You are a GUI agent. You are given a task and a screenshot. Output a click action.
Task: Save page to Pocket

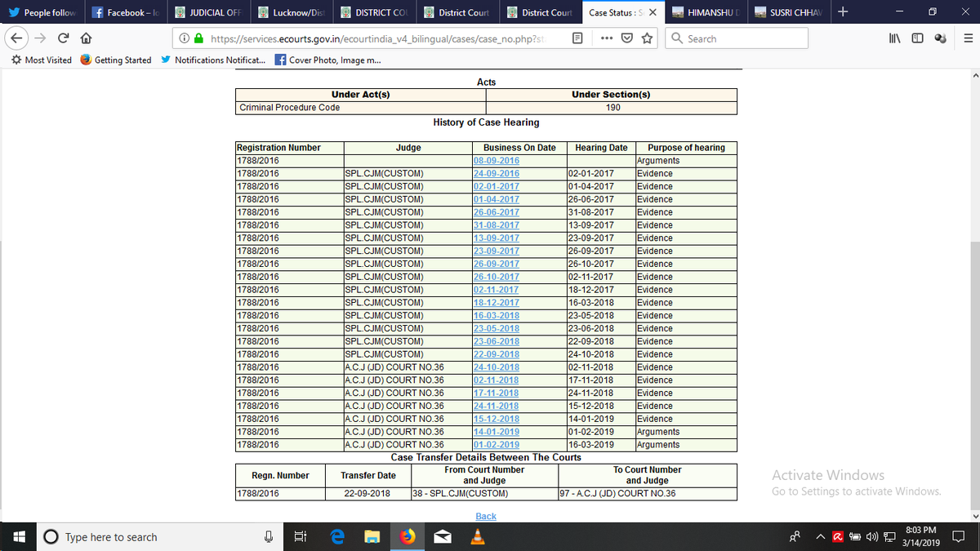pos(626,38)
